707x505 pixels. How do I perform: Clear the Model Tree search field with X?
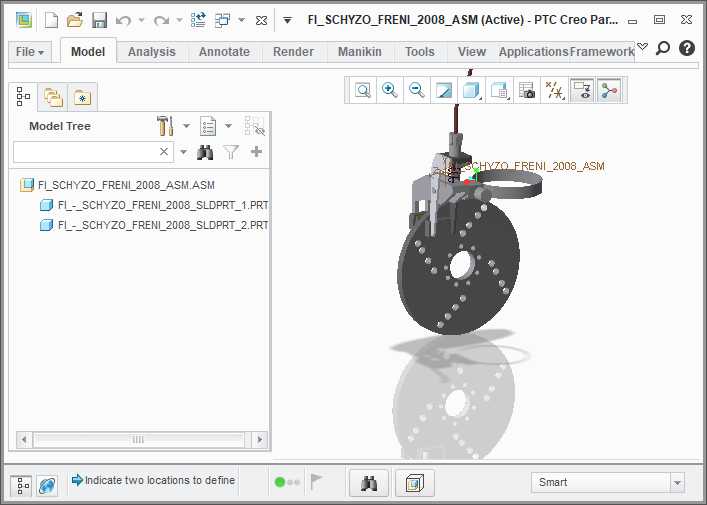coord(164,152)
